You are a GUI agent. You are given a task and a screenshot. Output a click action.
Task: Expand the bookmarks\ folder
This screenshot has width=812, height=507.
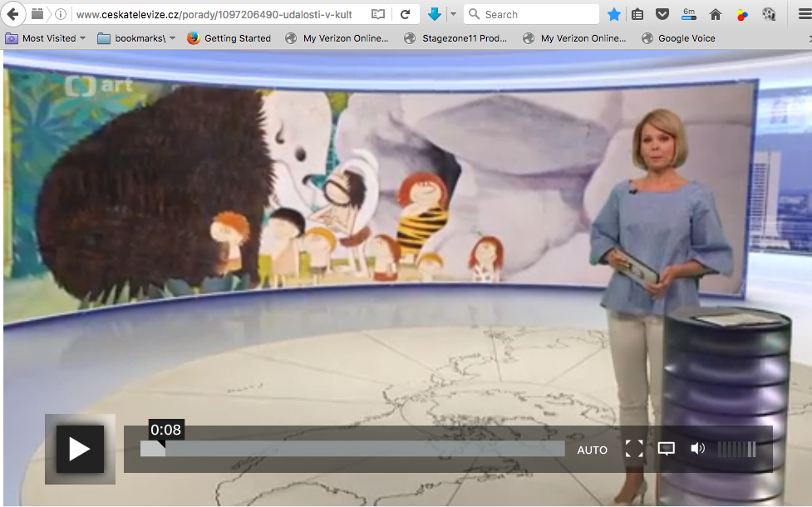pyautogui.click(x=135, y=38)
